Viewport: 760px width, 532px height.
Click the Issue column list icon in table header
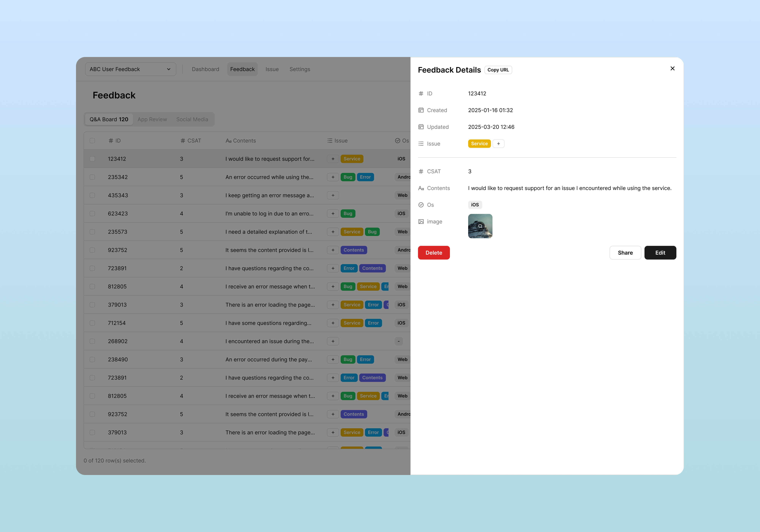click(x=330, y=141)
